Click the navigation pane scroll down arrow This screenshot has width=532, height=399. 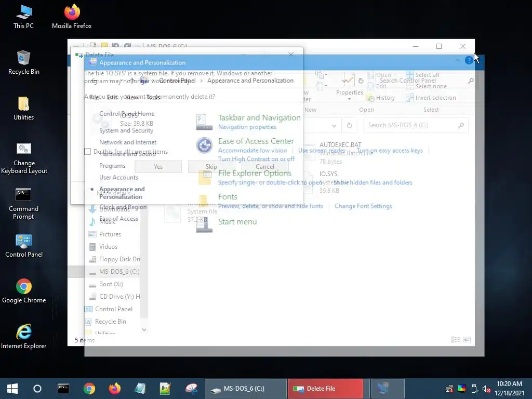tap(144, 329)
